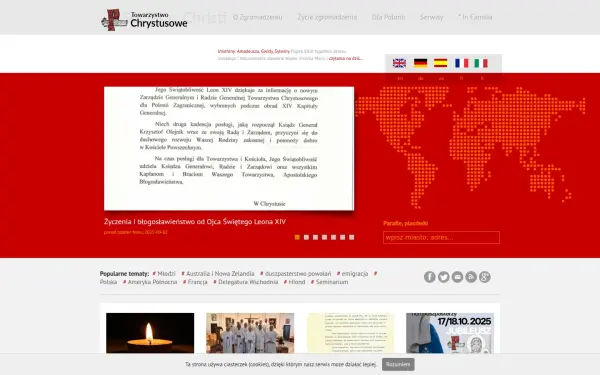Open the papal letter slide image
The height and width of the screenshot is (375, 600).
pyautogui.click(x=229, y=148)
